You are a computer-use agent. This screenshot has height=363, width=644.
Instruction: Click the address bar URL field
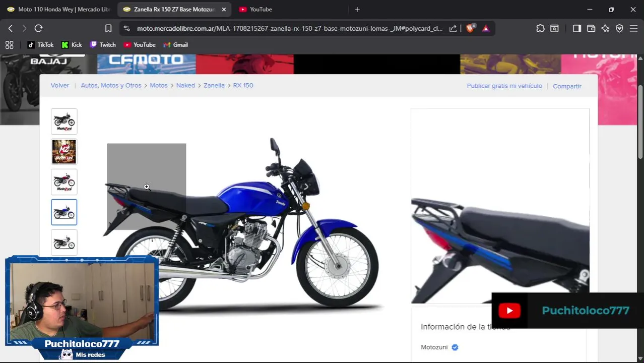click(x=289, y=29)
